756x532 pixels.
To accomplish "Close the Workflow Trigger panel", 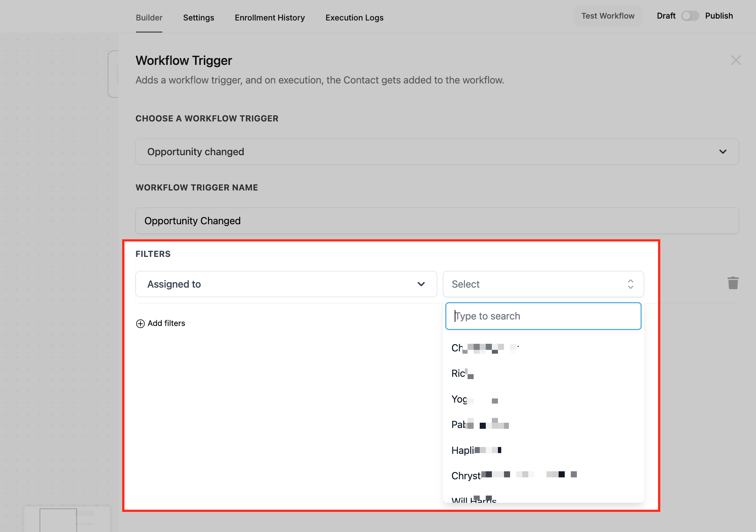I will click(736, 60).
